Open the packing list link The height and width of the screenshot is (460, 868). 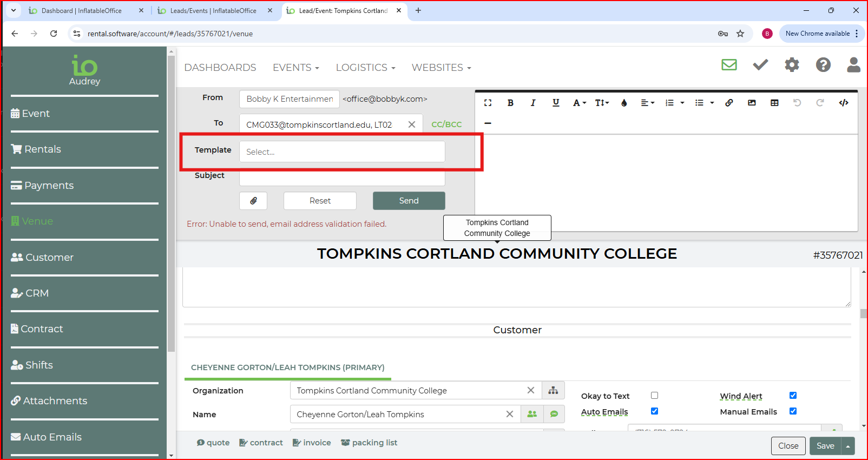pyautogui.click(x=369, y=443)
